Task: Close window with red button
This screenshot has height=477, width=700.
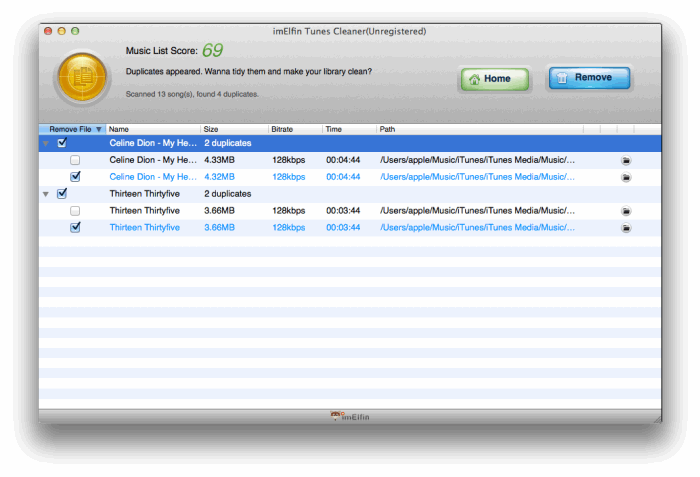Action: pyautogui.click(x=48, y=31)
